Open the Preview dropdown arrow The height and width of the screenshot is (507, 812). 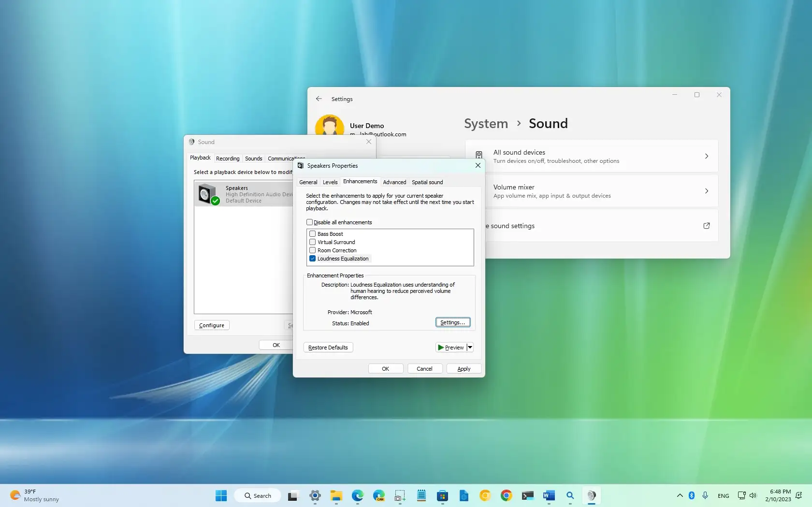469,347
